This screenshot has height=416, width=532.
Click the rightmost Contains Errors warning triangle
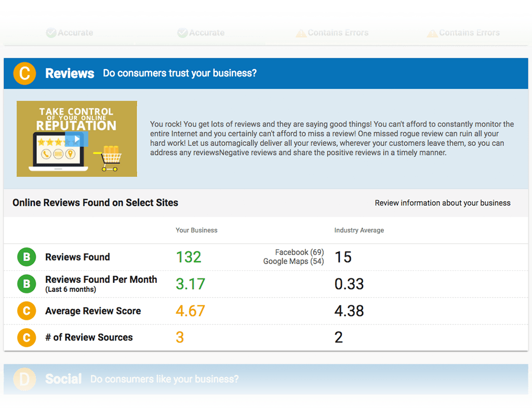(x=432, y=33)
